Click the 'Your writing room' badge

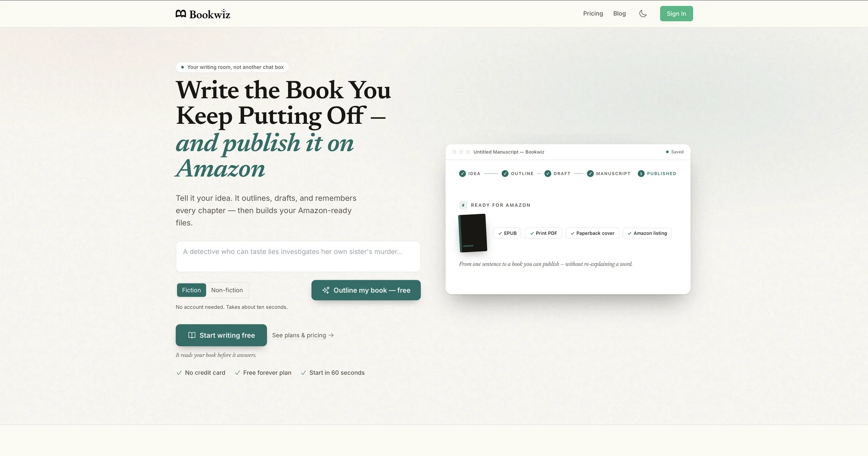pos(232,67)
